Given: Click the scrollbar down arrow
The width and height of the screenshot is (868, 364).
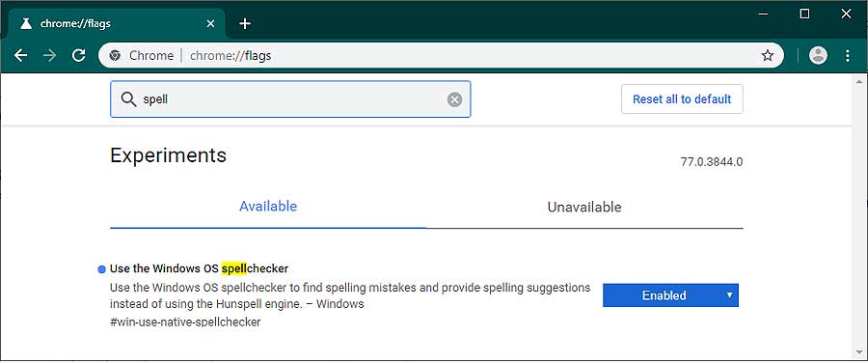Looking at the screenshot, I should click(859, 351).
